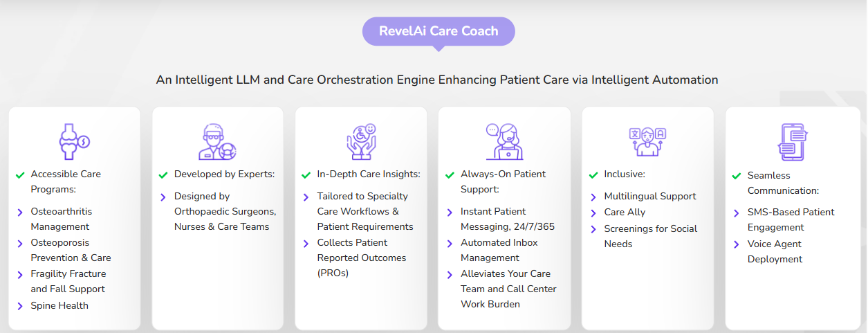
Task: Click the surgeon icon above Developed by Experts
Action: pos(218,142)
